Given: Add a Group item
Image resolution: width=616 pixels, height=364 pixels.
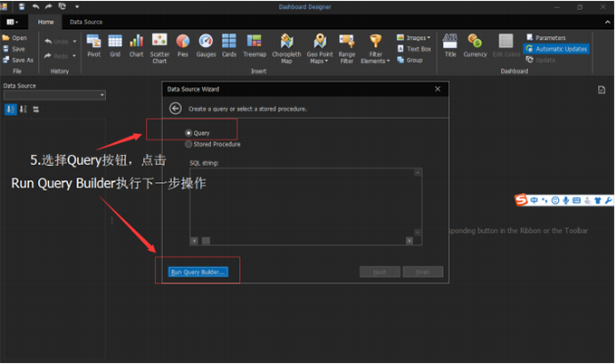Looking at the screenshot, I should click(410, 60).
